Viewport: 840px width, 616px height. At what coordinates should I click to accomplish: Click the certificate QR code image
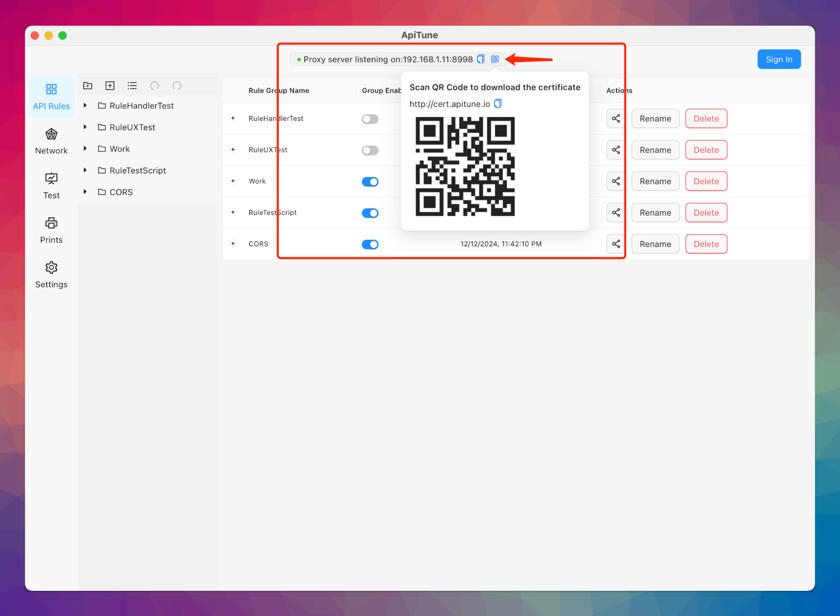coord(465,166)
